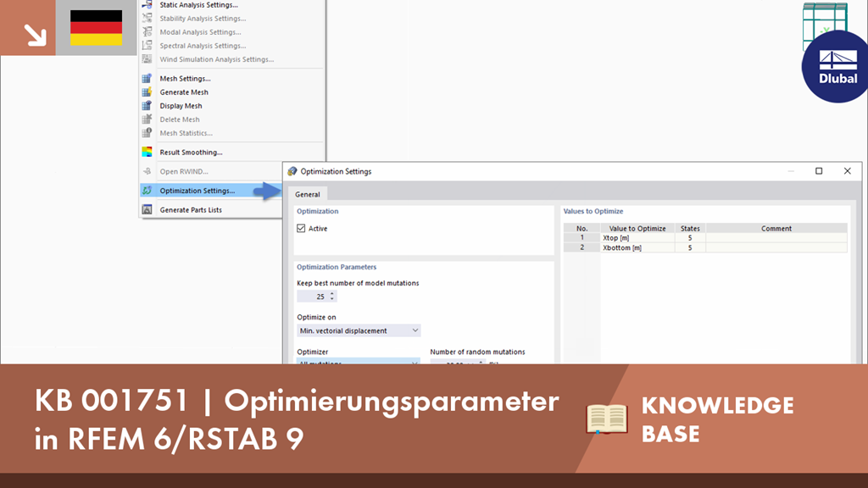This screenshot has height=488, width=868.
Task: Click the German flag icon
Action: point(97,28)
